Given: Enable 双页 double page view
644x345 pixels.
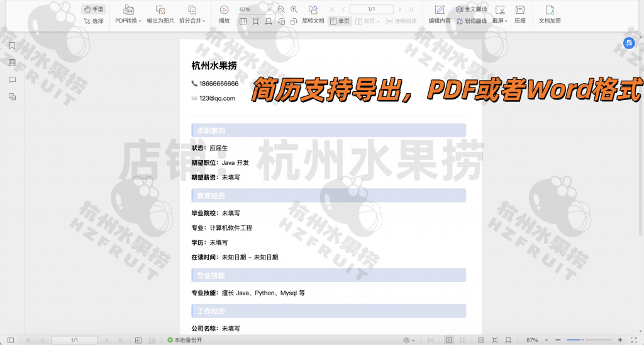Looking at the screenshot, I should coord(365,21).
